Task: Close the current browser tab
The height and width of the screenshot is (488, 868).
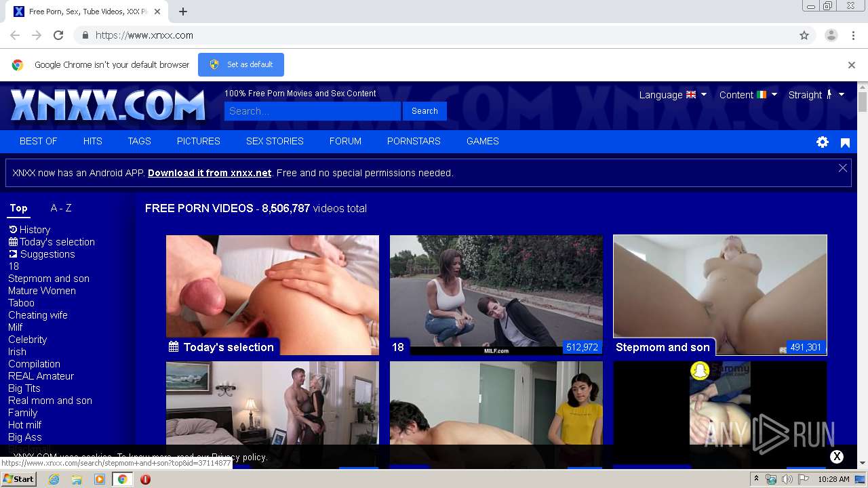Action: pyautogui.click(x=158, y=12)
